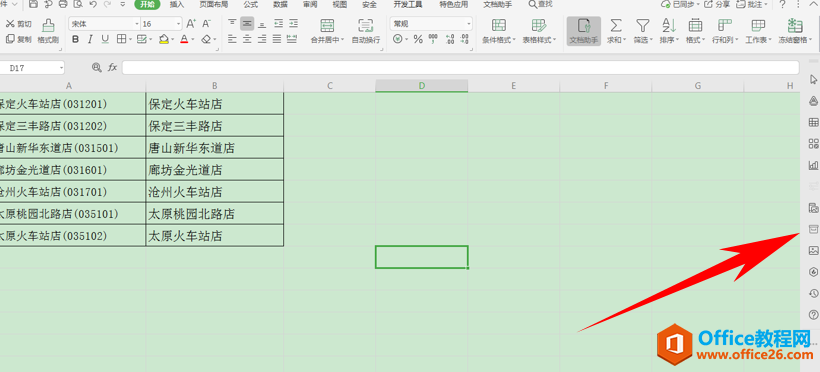Click the justify alignment icon

277,39
